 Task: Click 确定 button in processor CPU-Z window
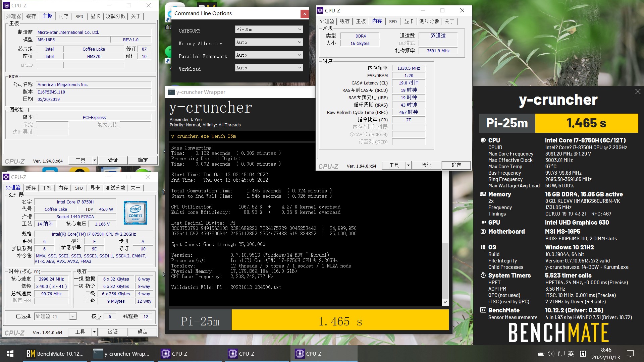[x=143, y=332]
